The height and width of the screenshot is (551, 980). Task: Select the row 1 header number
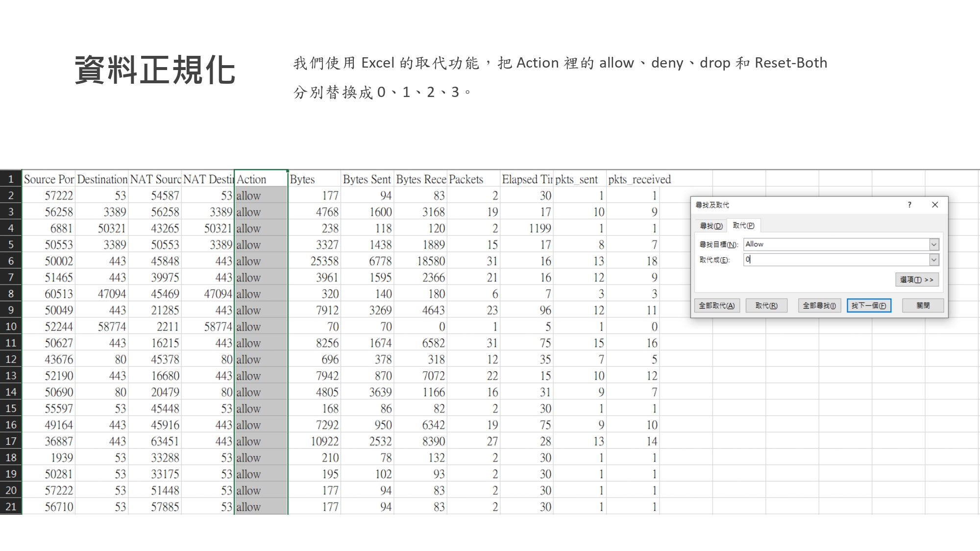11,179
